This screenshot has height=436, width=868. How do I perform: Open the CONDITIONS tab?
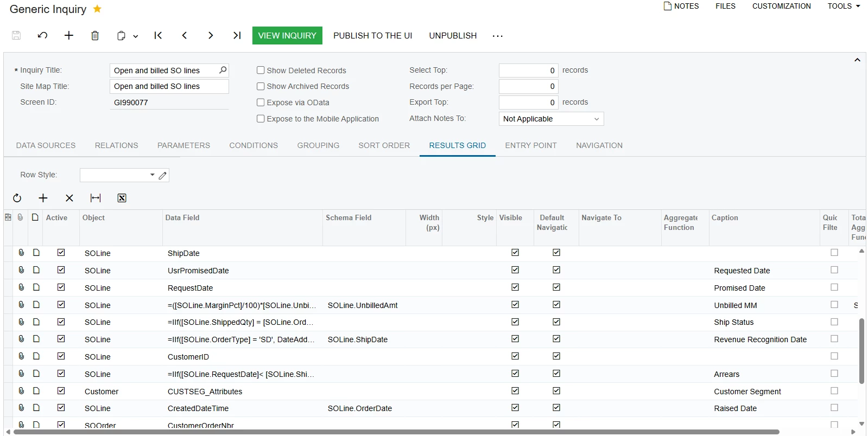click(254, 145)
